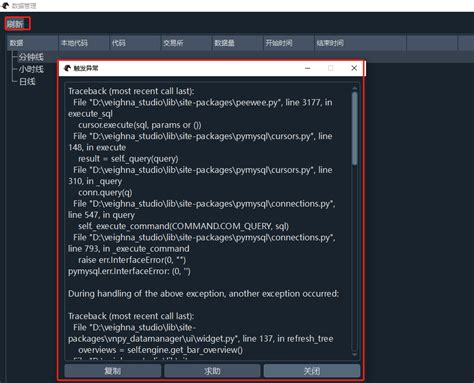The width and height of the screenshot is (474, 383).
Task: Click the 求助 help button in the exception dialog
Action: (212, 371)
